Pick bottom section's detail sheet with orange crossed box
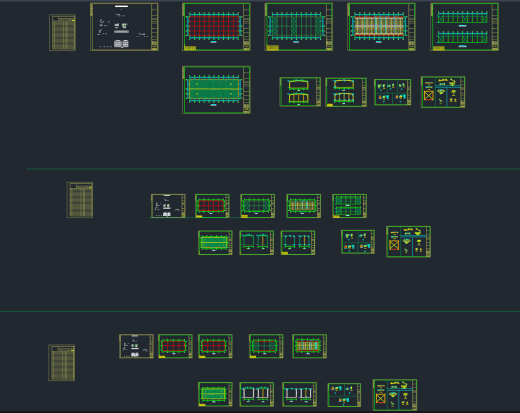 tap(395, 395)
